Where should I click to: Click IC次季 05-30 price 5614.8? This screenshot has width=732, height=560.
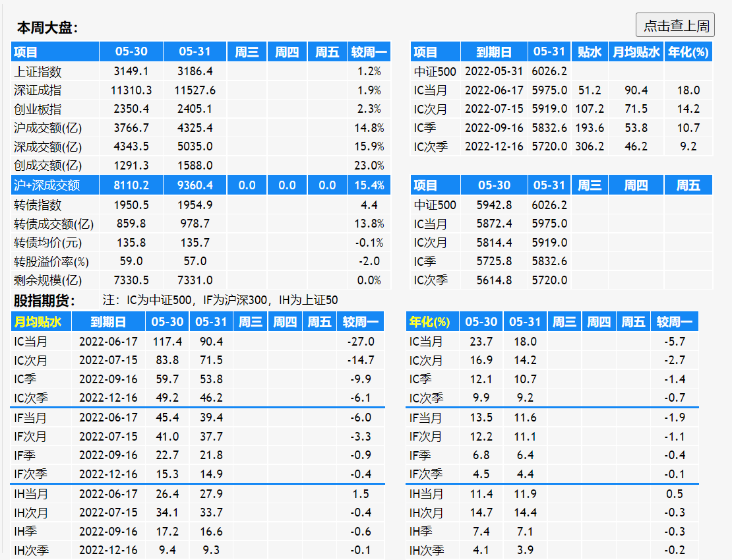pyautogui.click(x=494, y=280)
